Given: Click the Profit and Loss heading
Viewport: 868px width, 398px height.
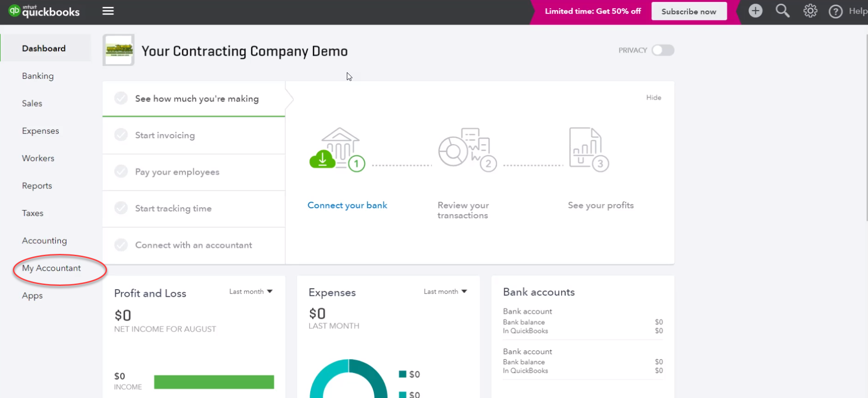Looking at the screenshot, I should (x=150, y=293).
